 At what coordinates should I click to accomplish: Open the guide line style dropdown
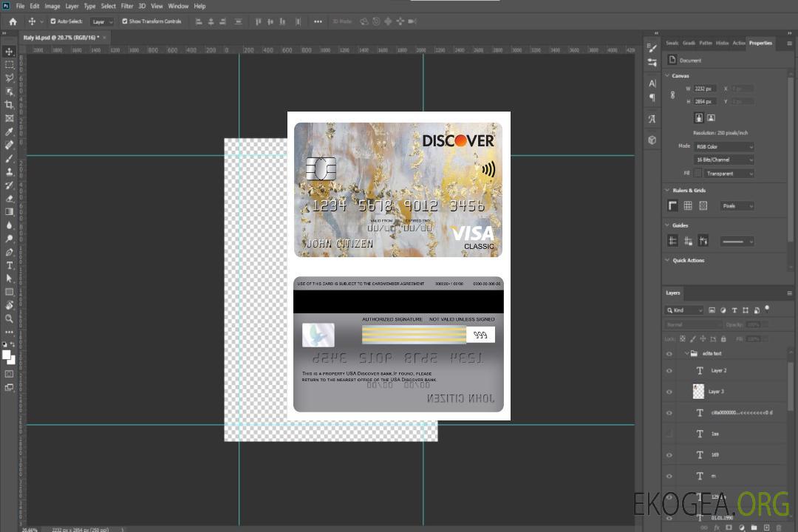point(737,242)
